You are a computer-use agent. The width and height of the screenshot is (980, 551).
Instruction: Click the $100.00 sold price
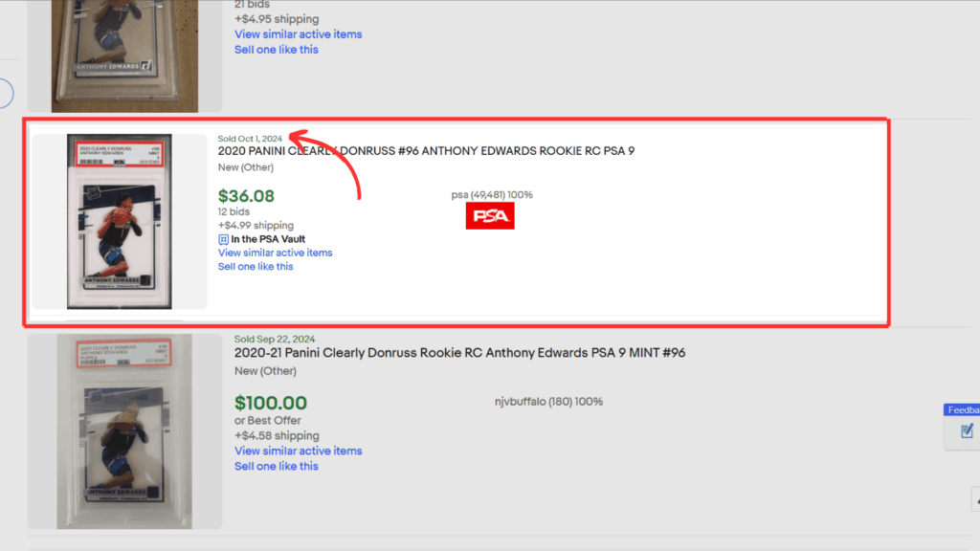click(x=271, y=403)
